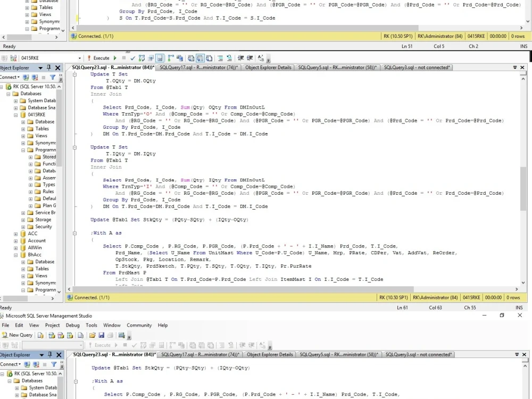Click the Disconnect server icon in Object Explorer
The height and width of the screenshot is (399, 532).
coord(34,77)
